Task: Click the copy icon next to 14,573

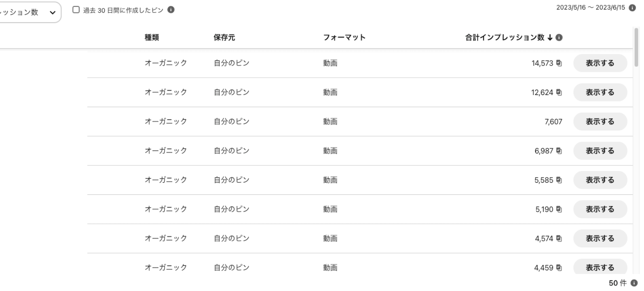Action: coord(559,63)
